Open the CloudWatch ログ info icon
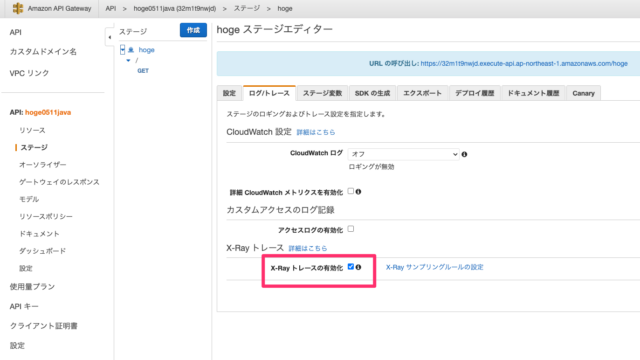The height and width of the screenshot is (360, 640). [x=464, y=154]
